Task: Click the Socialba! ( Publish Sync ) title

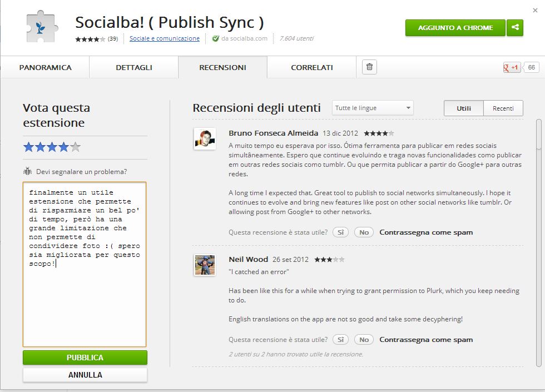Action: click(x=170, y=22)
